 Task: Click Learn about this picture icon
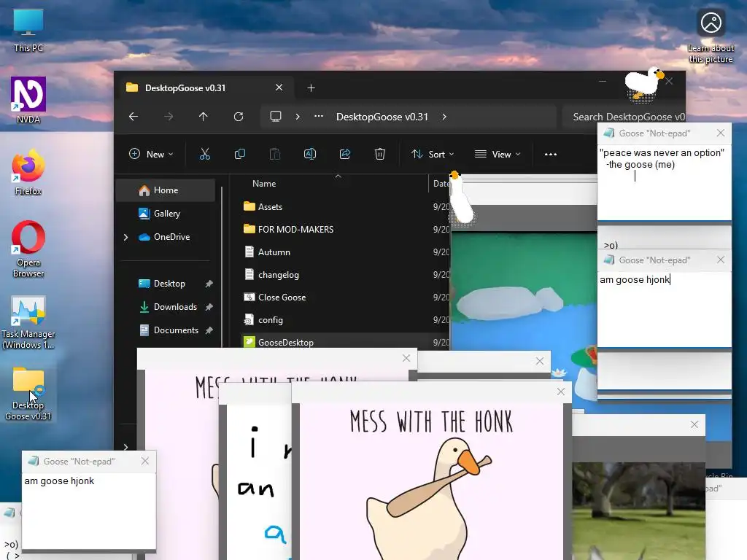click(x=711, y=36)
